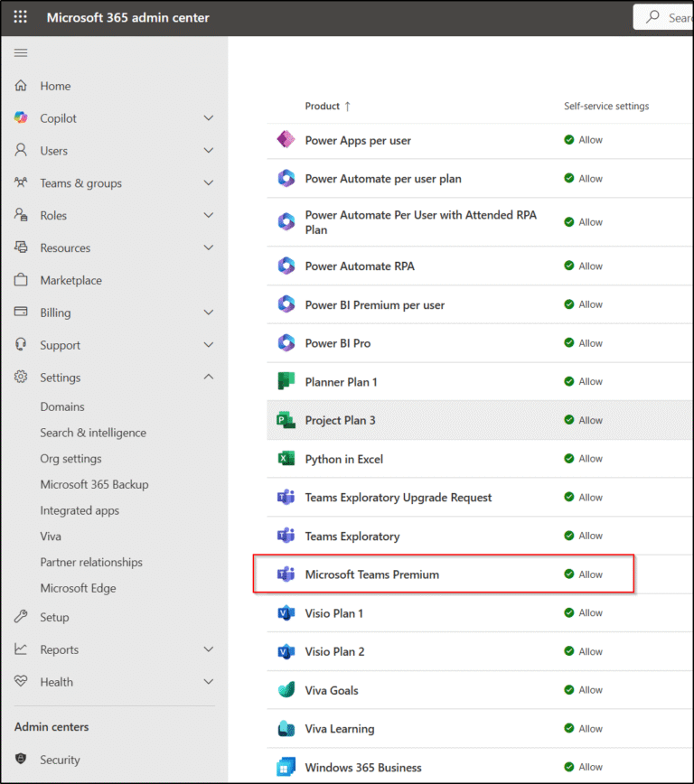The image size is (694, 784).
Task: Click the Power Apps per user product icon
Action: [x=286, y=140]
